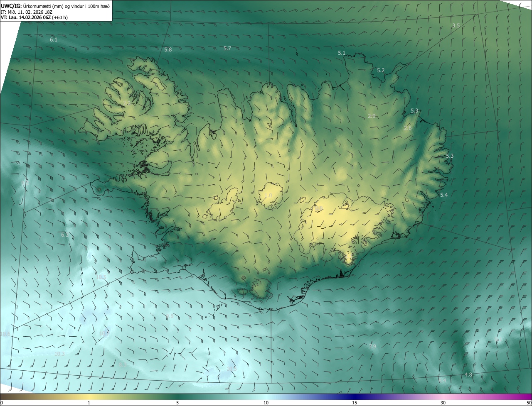Screen dimensions: 532x406
Task: Click the 10 tick label on the color scale
Action: [x=266, y=403]
